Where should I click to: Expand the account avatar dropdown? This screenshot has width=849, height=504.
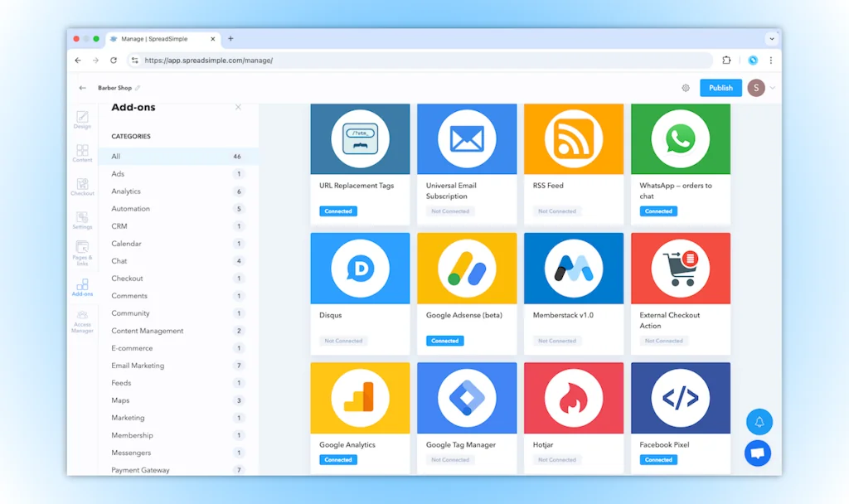pyautogui.click(x=755, y=87)
